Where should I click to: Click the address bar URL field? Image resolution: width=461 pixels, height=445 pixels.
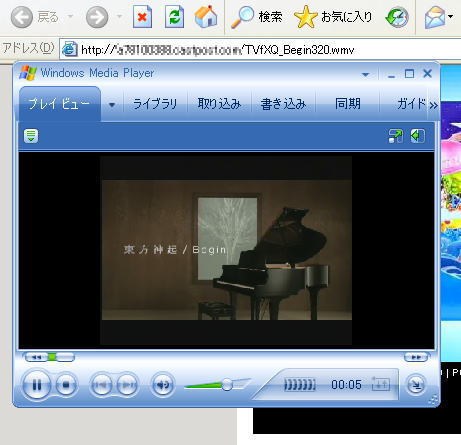[x=260, y=50]
